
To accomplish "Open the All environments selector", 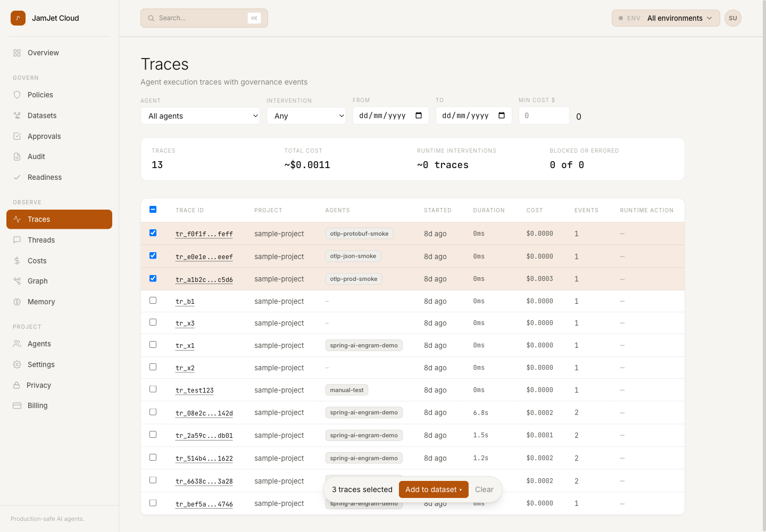I will coord(666,18).
